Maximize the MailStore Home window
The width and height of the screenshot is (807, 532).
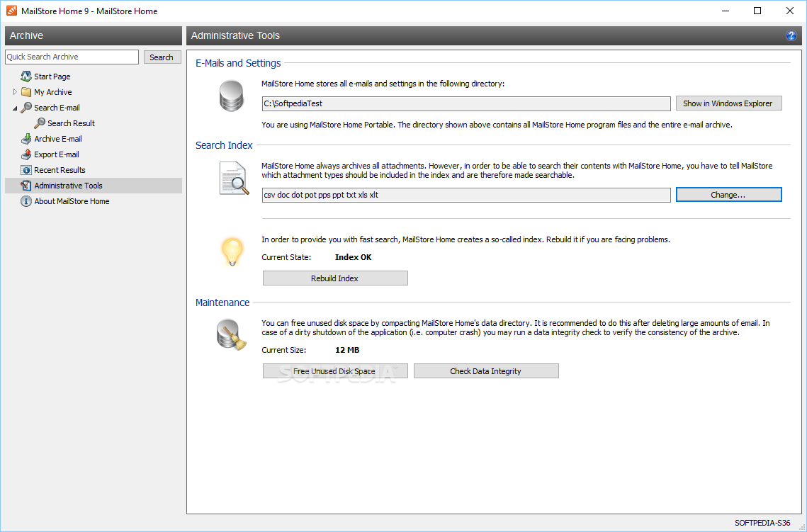click(x=757, y=11)
